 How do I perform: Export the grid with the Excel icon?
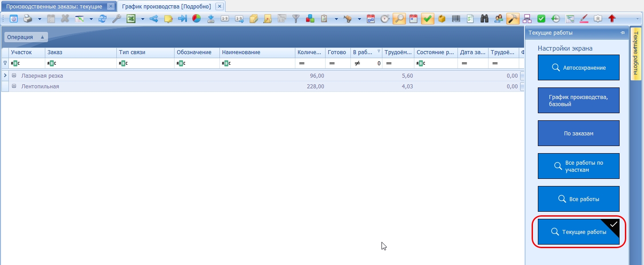pyautogui.click(x=131, y=19)
